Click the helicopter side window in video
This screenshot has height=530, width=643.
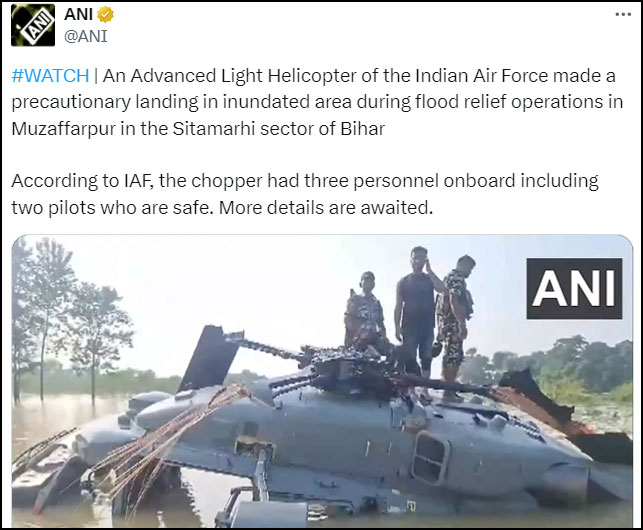point(430,457)
